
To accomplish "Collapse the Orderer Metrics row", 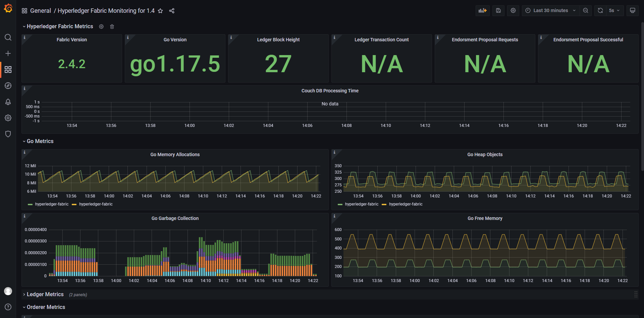I will pyautogui.click(x=46, y=307).
